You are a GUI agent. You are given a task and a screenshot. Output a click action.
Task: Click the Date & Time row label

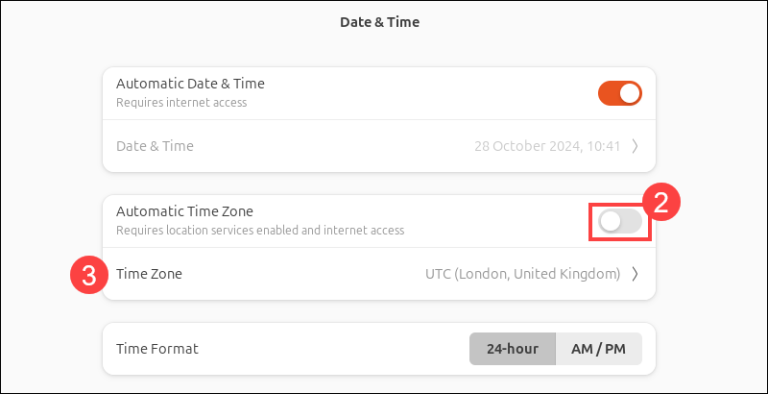[155, 146]
